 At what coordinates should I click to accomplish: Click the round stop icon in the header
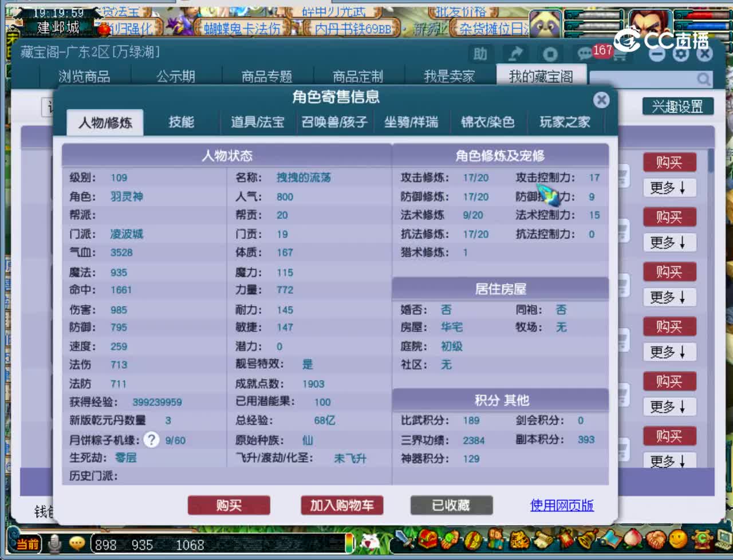click(x=550, y=54)
